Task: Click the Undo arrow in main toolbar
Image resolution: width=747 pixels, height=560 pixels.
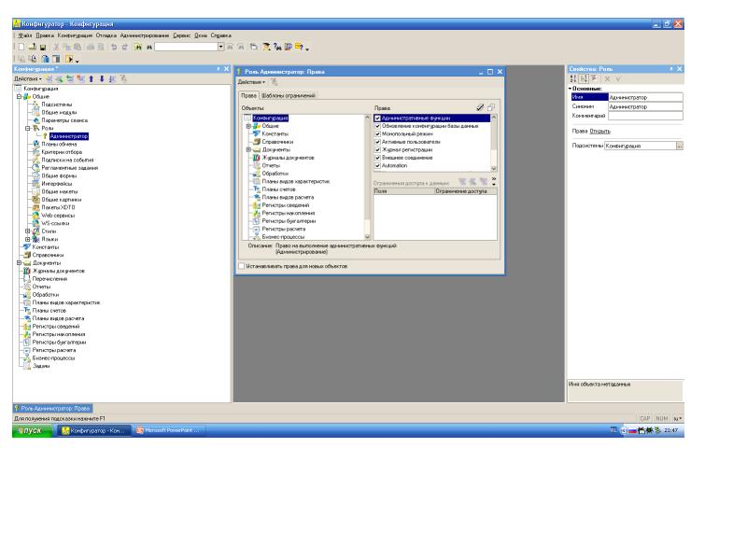Action: coord(114,47)
